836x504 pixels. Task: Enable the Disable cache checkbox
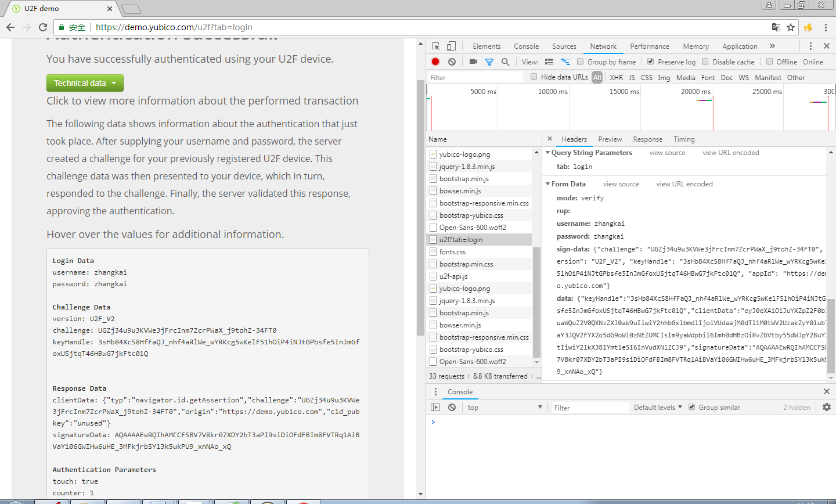pos(705,62)
